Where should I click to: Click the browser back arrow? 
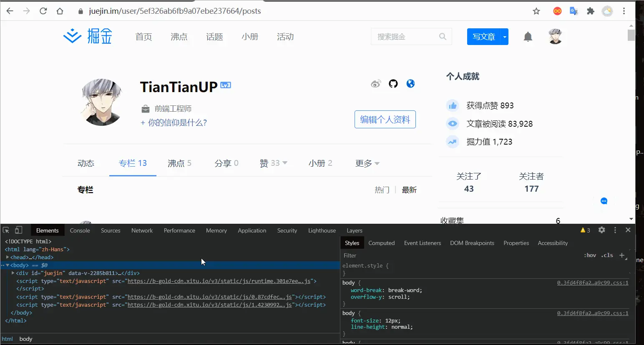pos(10,11)
